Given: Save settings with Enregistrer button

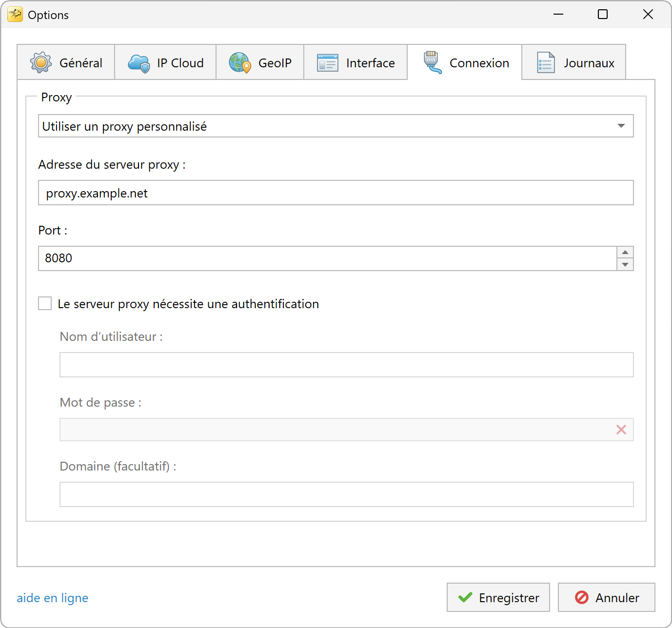Looking at the screenshot, I should coord(498,597).
